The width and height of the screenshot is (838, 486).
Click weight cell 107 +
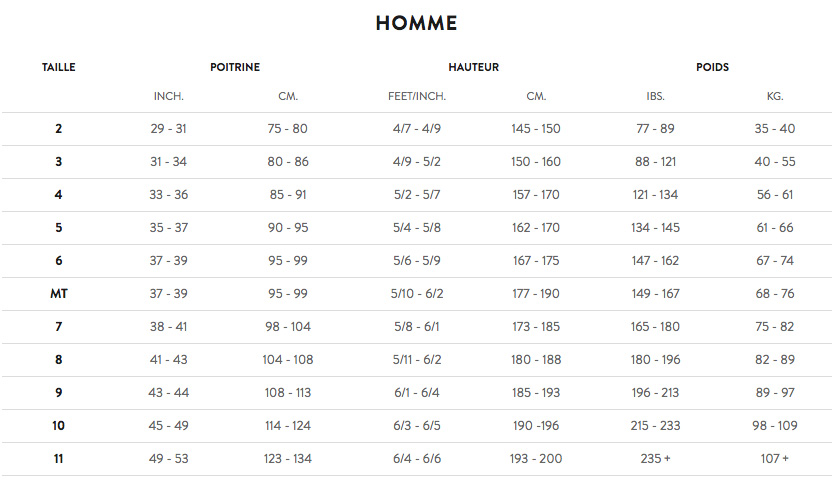pyautogui.click(x=775, y=459)
